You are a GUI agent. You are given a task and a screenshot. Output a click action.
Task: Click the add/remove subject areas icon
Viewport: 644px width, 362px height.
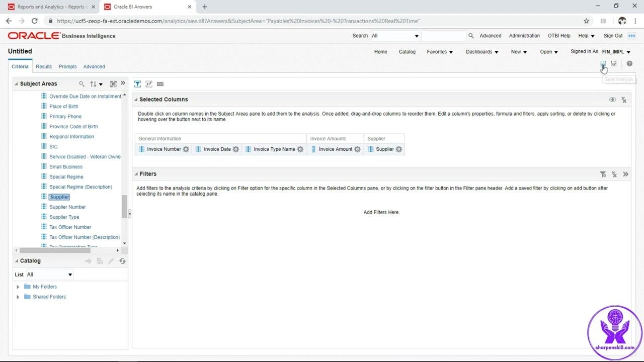(113, 84)
